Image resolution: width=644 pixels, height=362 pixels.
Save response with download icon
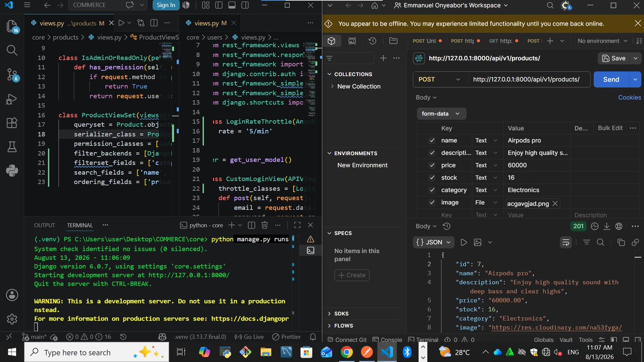(607, 226)
